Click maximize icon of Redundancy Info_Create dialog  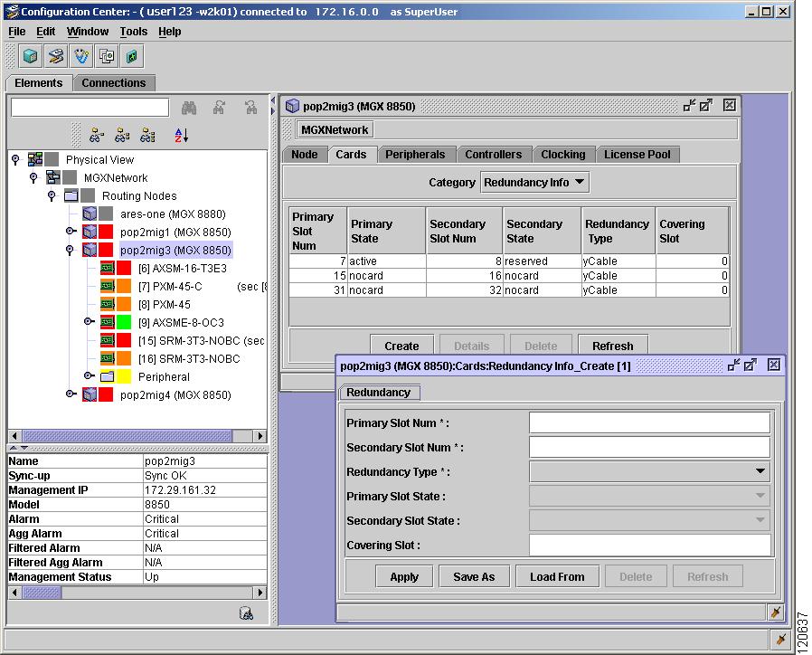click(x=751, y=365)
